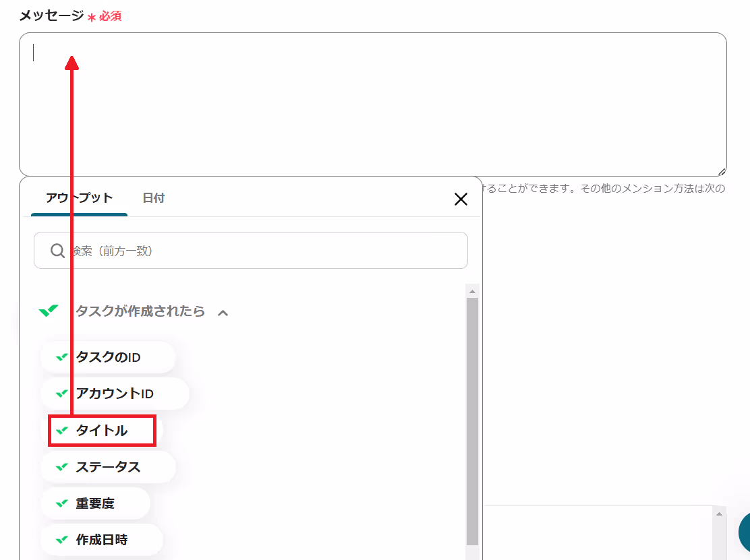750x560 pixels.
Task: Insert the 作成日時 output
Action: tap(102, 540)
